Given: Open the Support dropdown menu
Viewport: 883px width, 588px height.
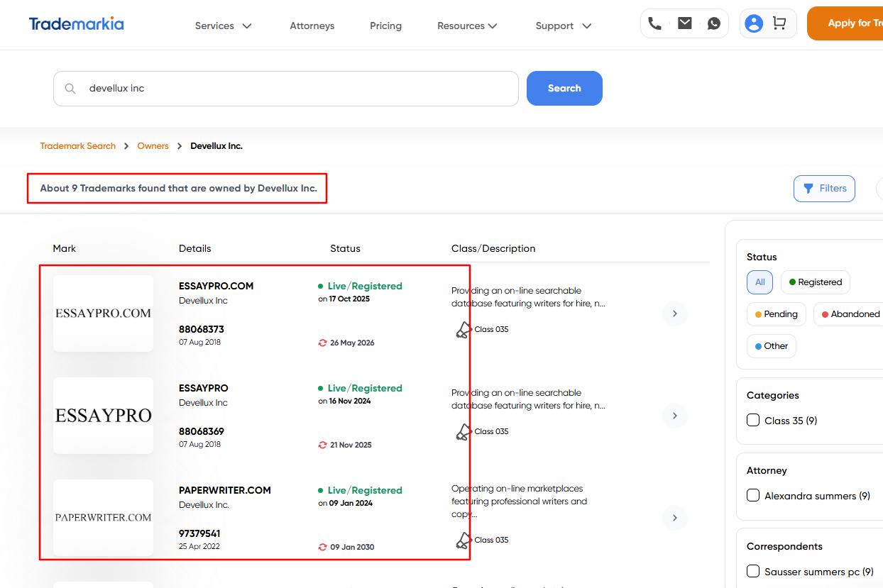Looking at the screenshot, I should click(x=563, y=26).
